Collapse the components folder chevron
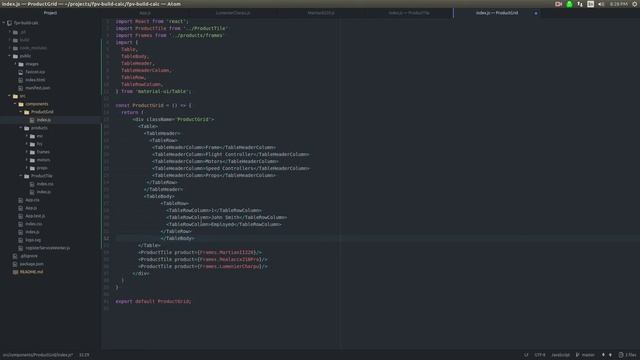The width and height of the screenshot is (640, 360). [x=16, y=104]
